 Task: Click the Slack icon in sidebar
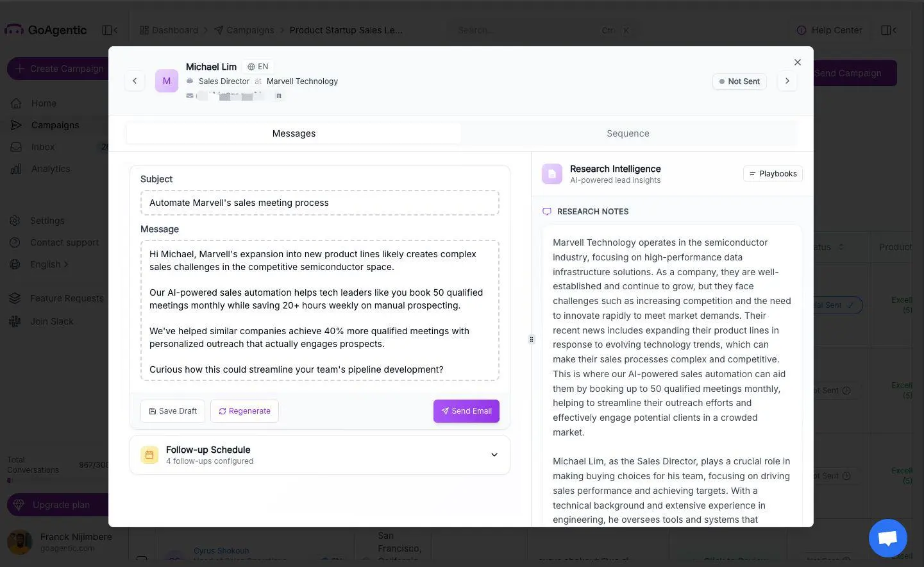[x=15, y=321]
